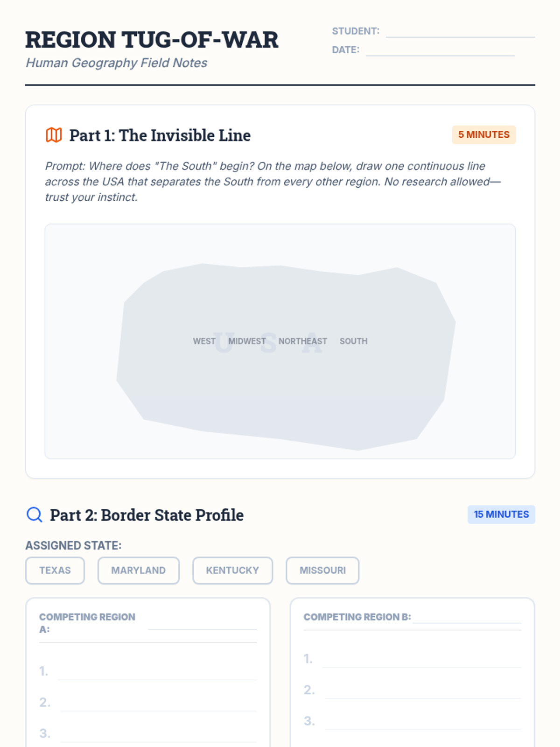The image size is (560, 747).
Task: Click line 2 under Competing Region B
Action: (x=423, y=691)
